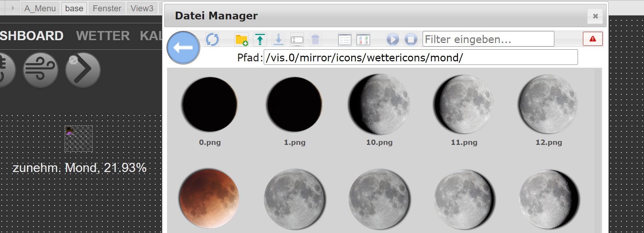Click the play sound button

[x=393, y=39]
